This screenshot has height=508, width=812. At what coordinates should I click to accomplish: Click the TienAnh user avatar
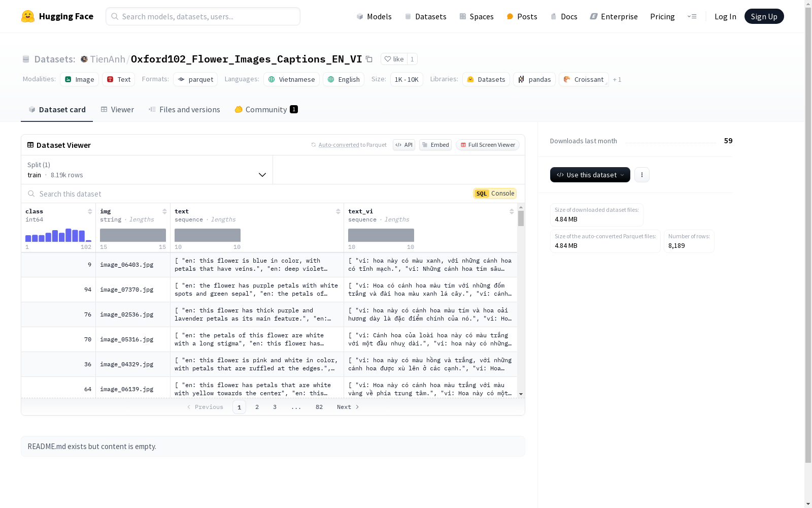(84, 59)
